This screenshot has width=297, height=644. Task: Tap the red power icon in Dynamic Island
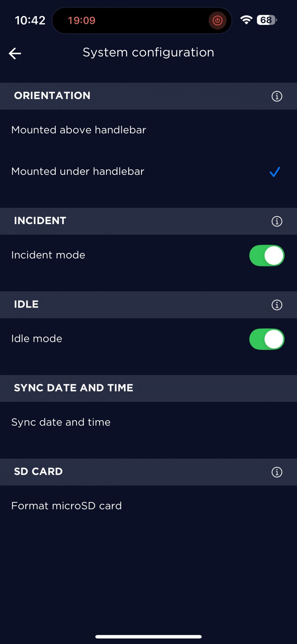[x=217, y=20]
